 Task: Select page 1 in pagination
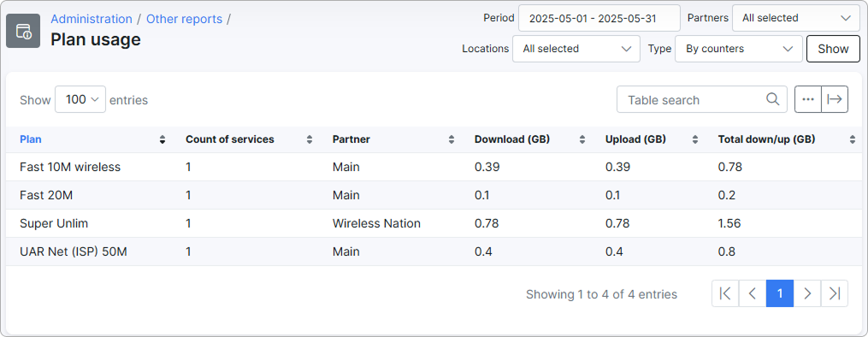[x=780, y=293]
